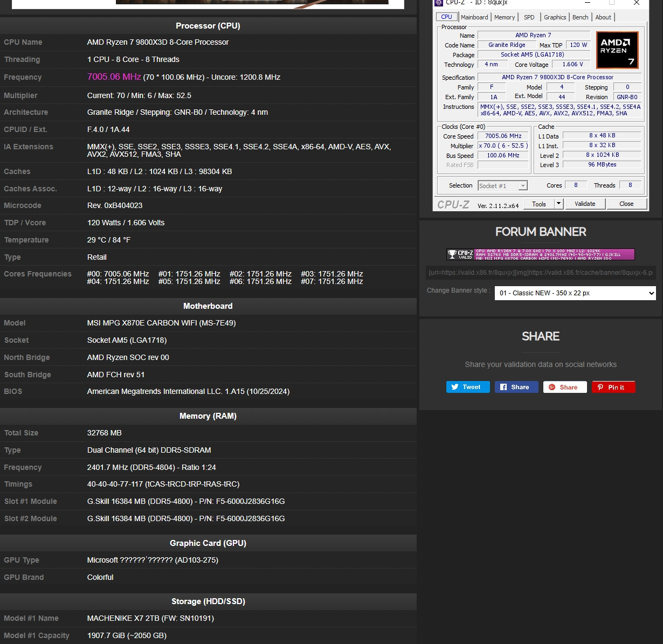The height and width of the screenshot is (644, 663).
Task: Click the Graphic Card (GPU) section header
Action: [208, 543]
